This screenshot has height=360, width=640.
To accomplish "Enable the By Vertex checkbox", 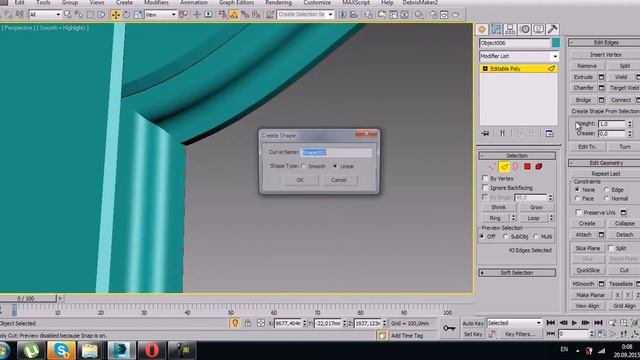I will (485, 178).
